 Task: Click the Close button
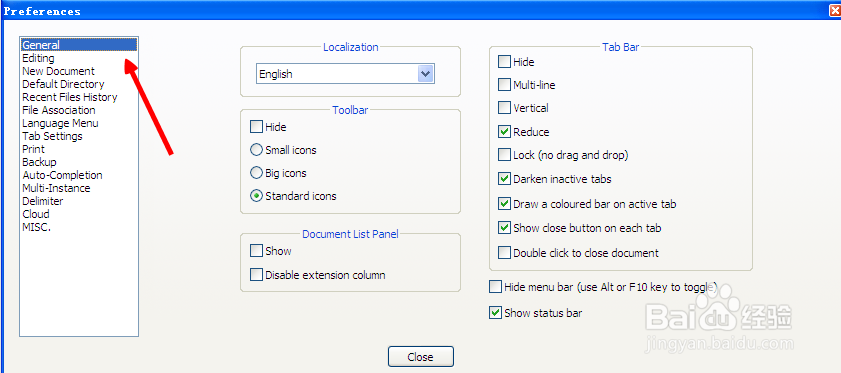pyautogui.click(x=420, y=357)
